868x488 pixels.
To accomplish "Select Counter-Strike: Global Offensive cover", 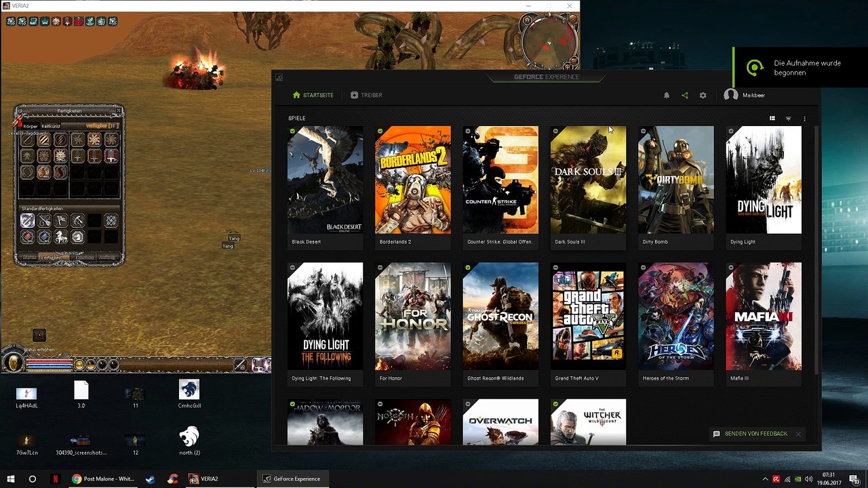I will 500,180.
